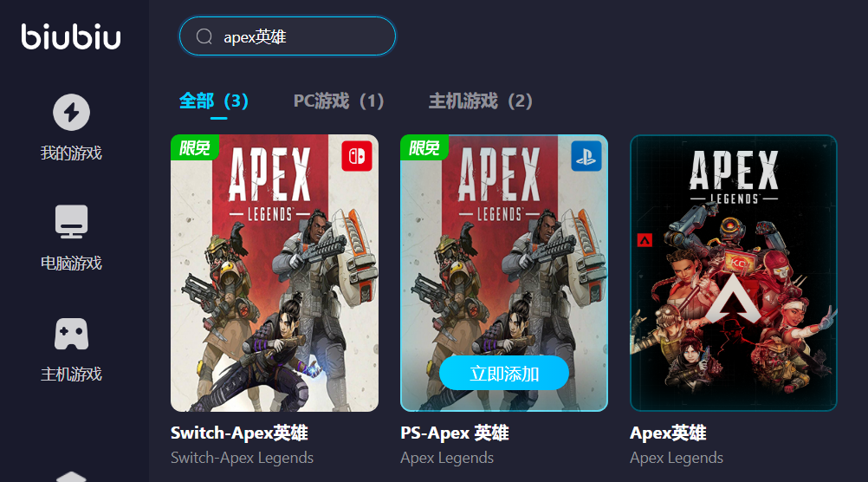The image size is (868, 482).
Task: Open the Apex英雄 PC title link
Action: (x=668, y=433)
